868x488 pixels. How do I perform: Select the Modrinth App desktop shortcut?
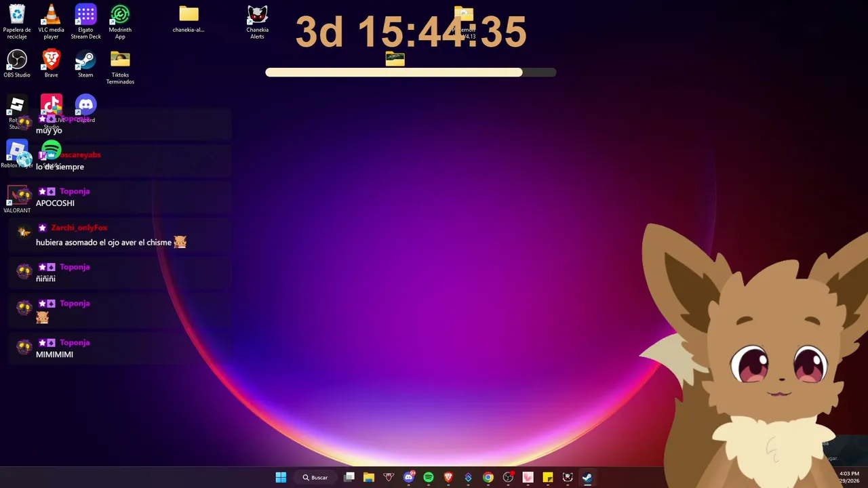coord(120,22)
